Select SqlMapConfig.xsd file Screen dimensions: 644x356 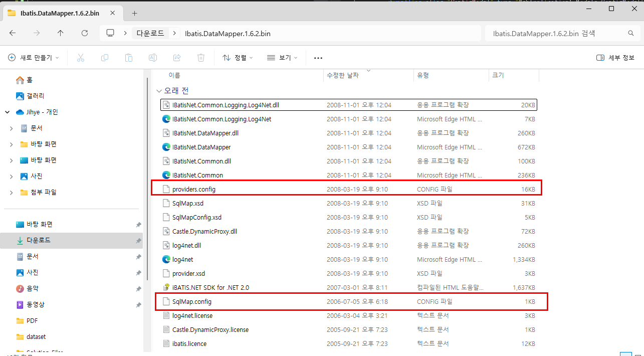349,218
